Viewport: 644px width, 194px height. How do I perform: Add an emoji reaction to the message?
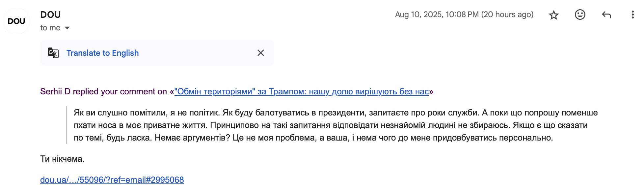tap(580, 15)
